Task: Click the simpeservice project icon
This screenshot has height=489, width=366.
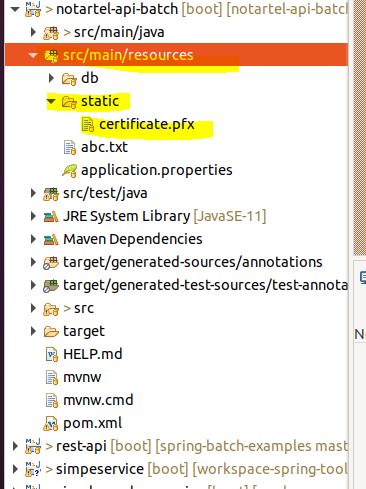Action: coord(33,469)
